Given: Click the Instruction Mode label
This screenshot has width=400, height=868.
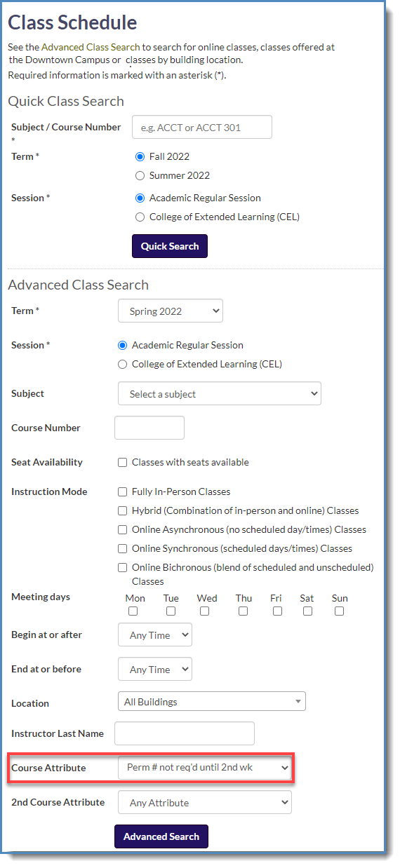Looking at the screenshot, I should pos(49,492).
